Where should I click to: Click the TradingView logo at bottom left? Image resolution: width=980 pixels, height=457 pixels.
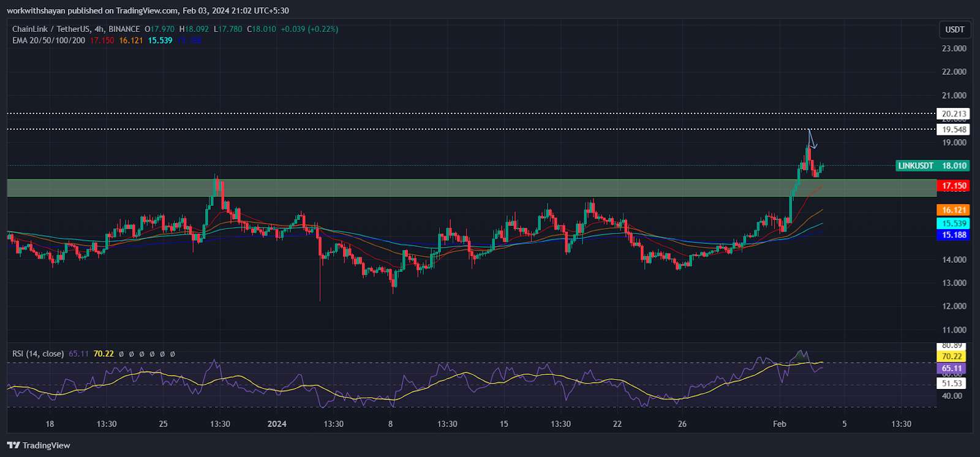[39, 445]
